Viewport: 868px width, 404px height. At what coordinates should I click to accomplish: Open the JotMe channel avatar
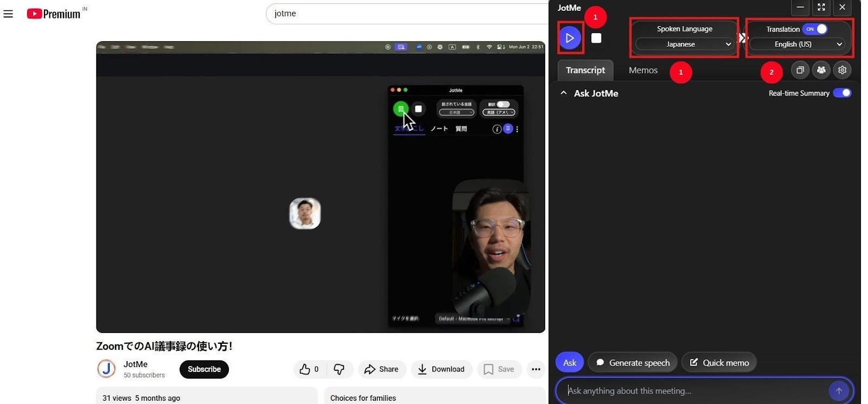pos(106,369)
